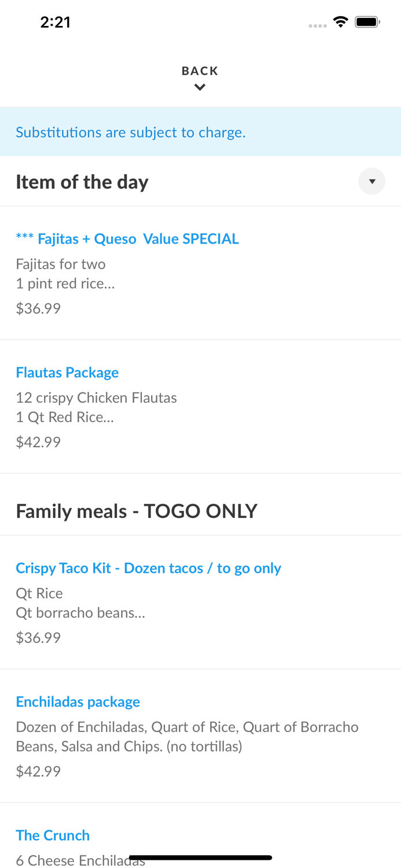View the Enchiladas package details
The image size is (401, 868).
point(78,701)
